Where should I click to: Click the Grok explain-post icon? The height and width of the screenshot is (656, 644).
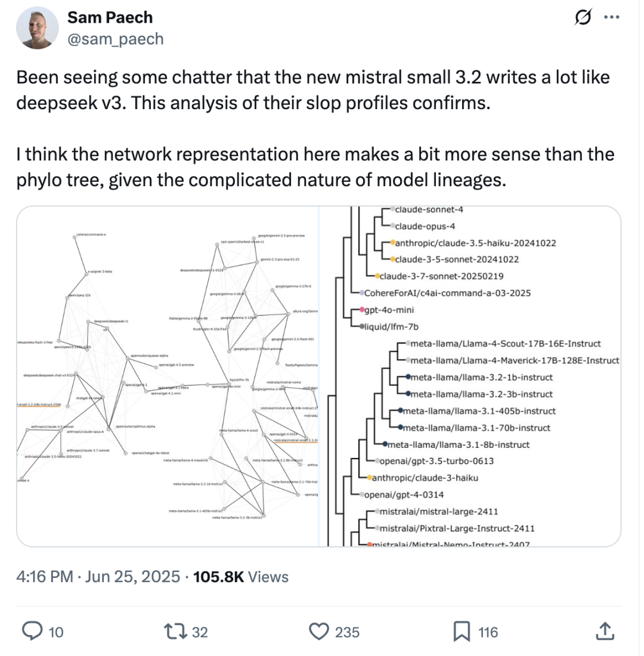tap(583, 17)
